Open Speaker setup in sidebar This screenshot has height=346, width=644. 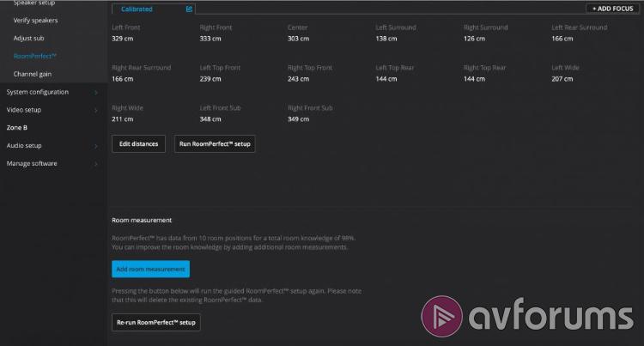coord(34,3)
